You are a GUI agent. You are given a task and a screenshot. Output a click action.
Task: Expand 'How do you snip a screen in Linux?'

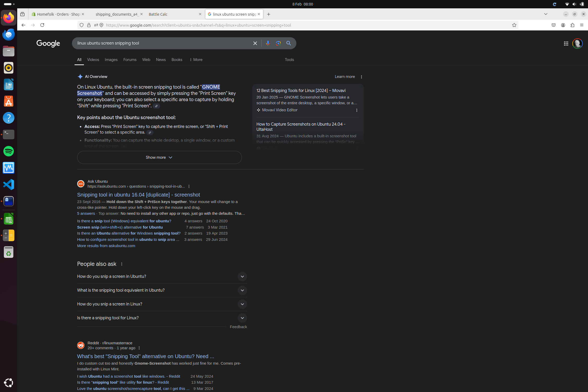pyautogui.click(x=162, y=304)
